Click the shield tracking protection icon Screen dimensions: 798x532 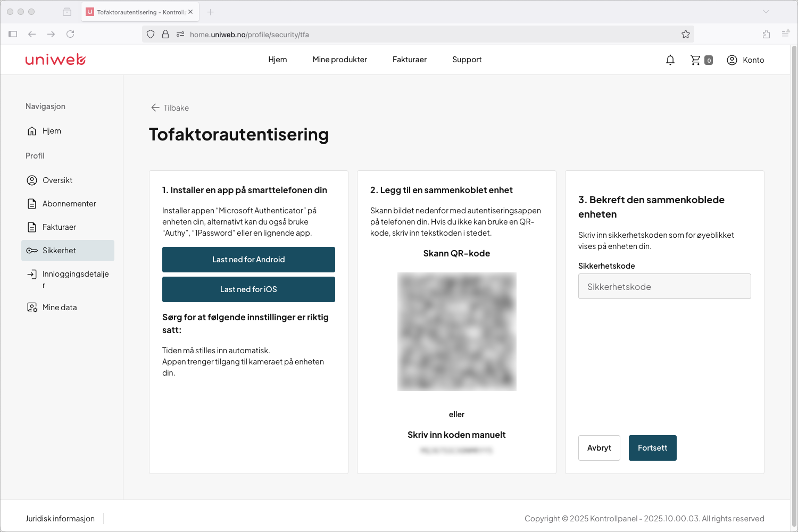coord(151,34)
